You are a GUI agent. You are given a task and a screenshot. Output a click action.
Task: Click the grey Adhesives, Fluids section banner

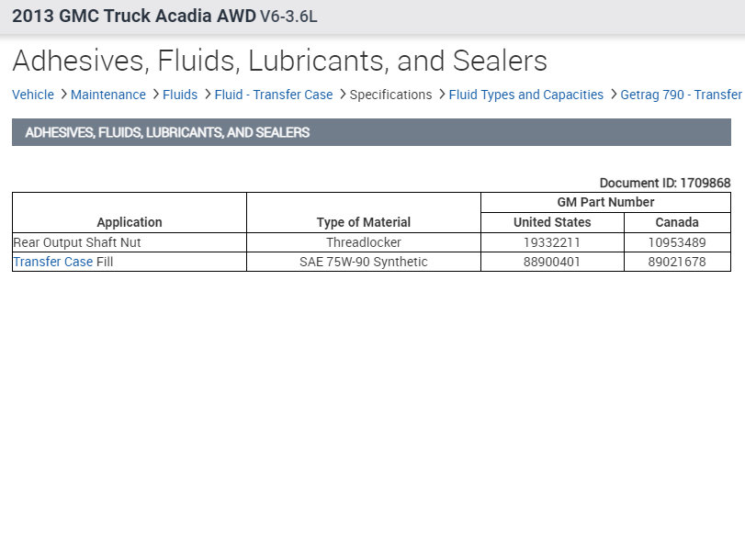[371, 132]
